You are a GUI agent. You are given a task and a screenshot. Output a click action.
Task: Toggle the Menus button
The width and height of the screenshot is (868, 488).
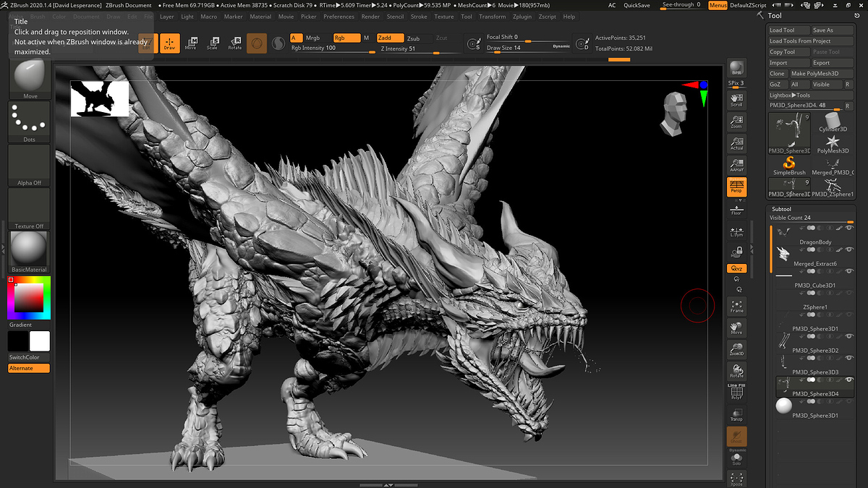(718, 5)
